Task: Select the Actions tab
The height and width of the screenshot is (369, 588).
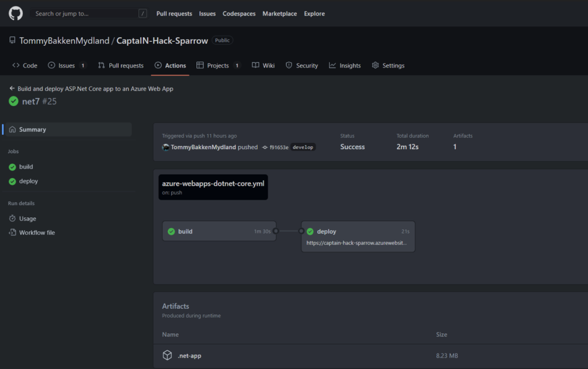Action: [x=170, y=65]
